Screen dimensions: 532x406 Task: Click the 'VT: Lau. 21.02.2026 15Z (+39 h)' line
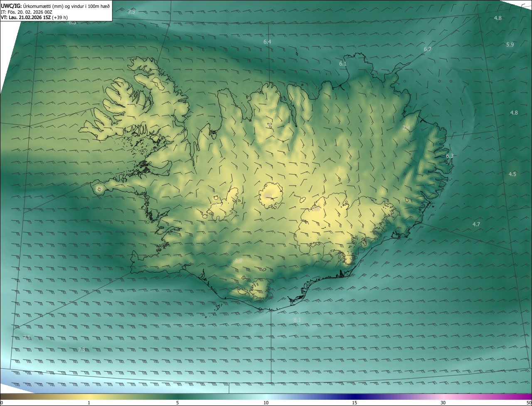(34, 17)
